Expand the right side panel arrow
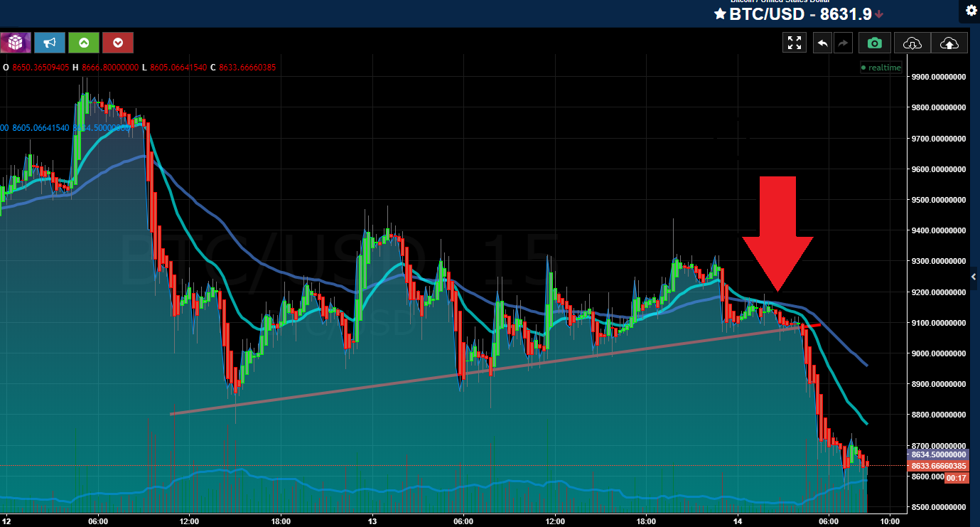 (974, 277)
